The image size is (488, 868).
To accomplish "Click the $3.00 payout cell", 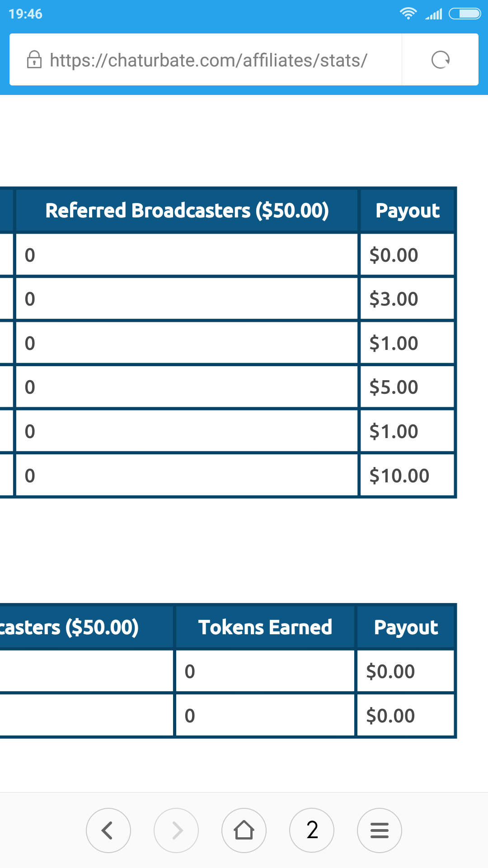I will tap(407, 299).
